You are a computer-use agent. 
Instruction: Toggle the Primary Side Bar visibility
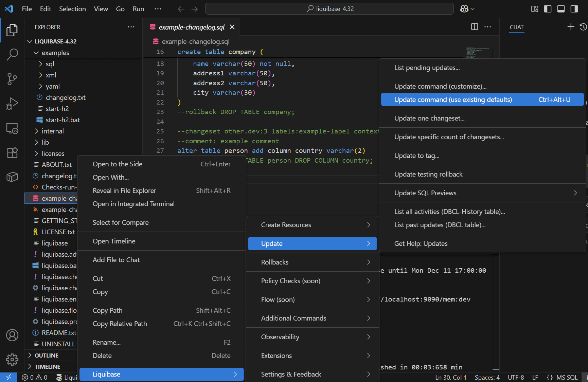548,9
